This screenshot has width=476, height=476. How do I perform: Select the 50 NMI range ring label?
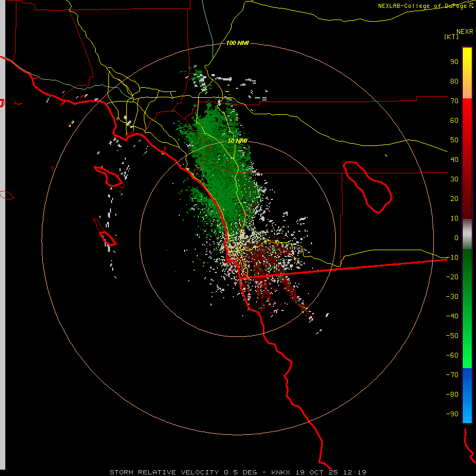click(x=237, y=141)
